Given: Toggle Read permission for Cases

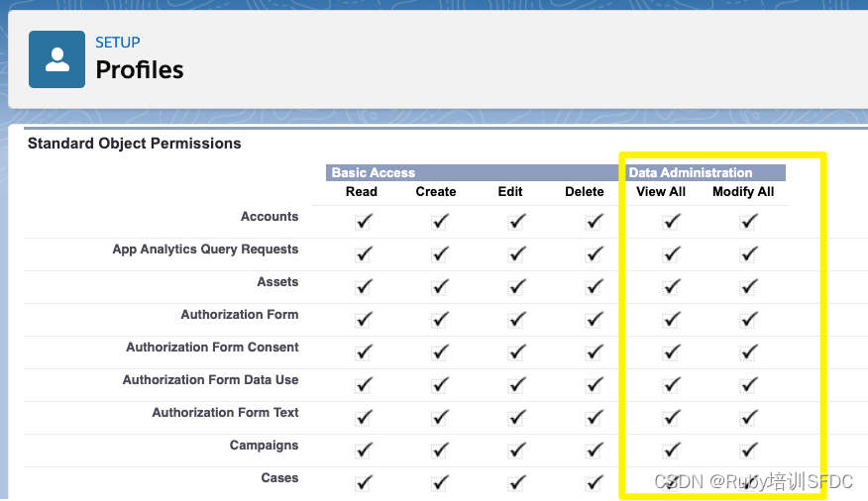Looking at the screenshot, I should [363, 483].
